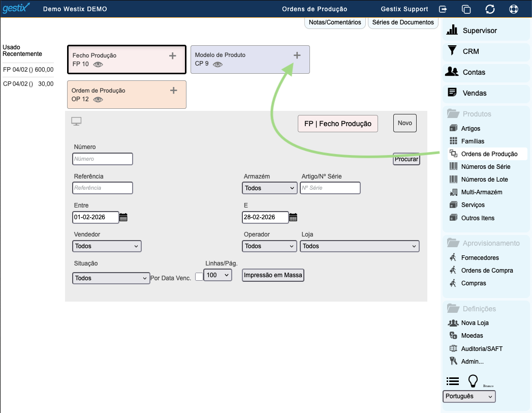532x413 pixels.
Task: Open the lifebuoy help icon
Action: (513, 9)
